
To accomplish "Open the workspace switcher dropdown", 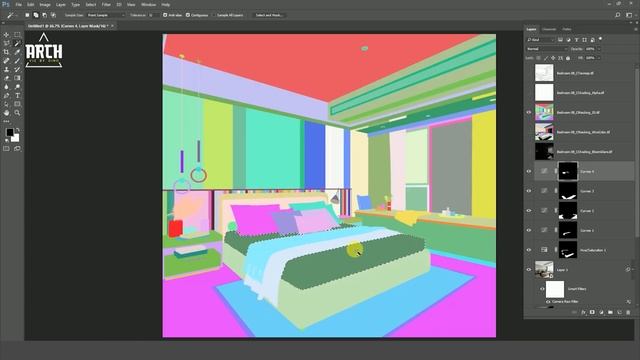I will (629, 15).
